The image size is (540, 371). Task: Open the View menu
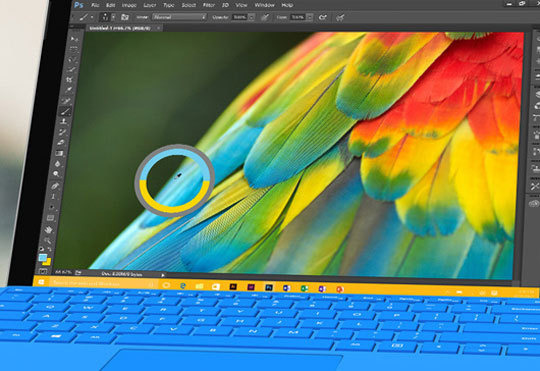point(241,5)
